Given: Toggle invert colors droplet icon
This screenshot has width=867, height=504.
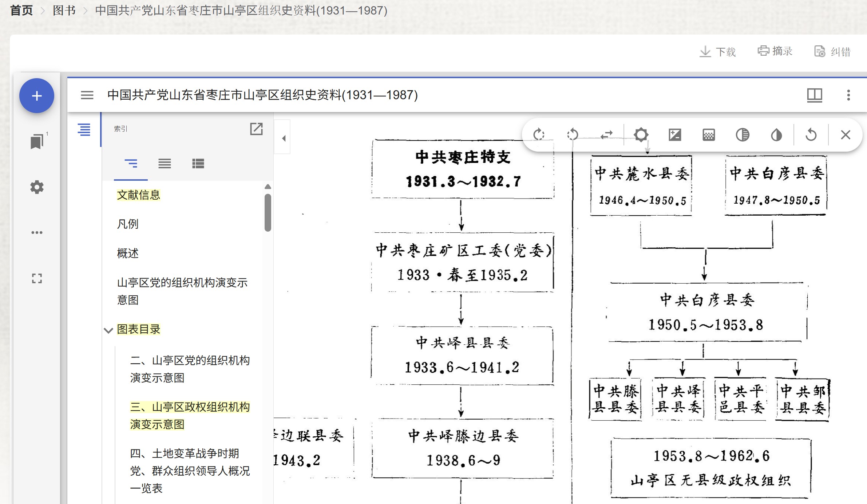Looking at the screenshot, I should tap(776, 135).
